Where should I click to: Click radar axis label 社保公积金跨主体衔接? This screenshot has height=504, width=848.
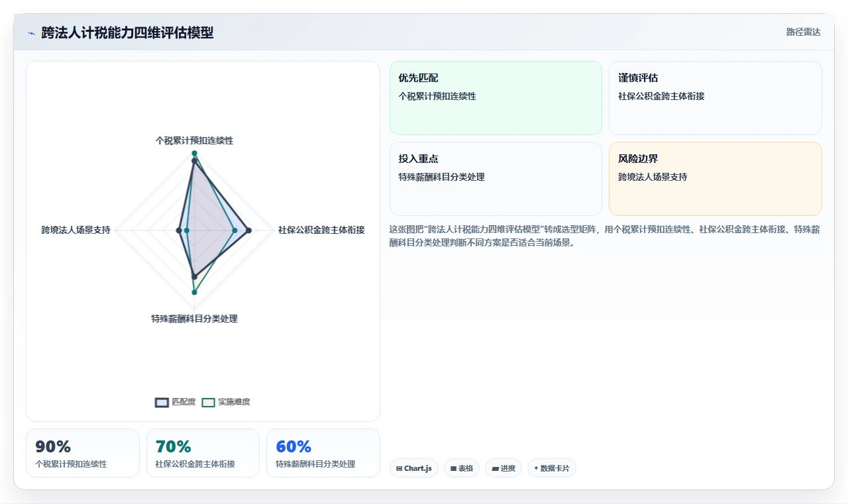click(321, 230)
